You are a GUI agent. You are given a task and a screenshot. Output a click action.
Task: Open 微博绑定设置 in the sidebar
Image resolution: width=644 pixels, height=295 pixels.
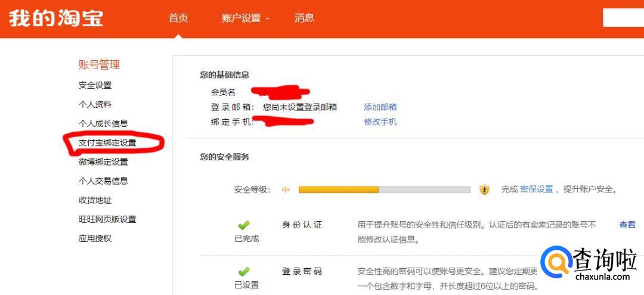[x=103, y=162]
